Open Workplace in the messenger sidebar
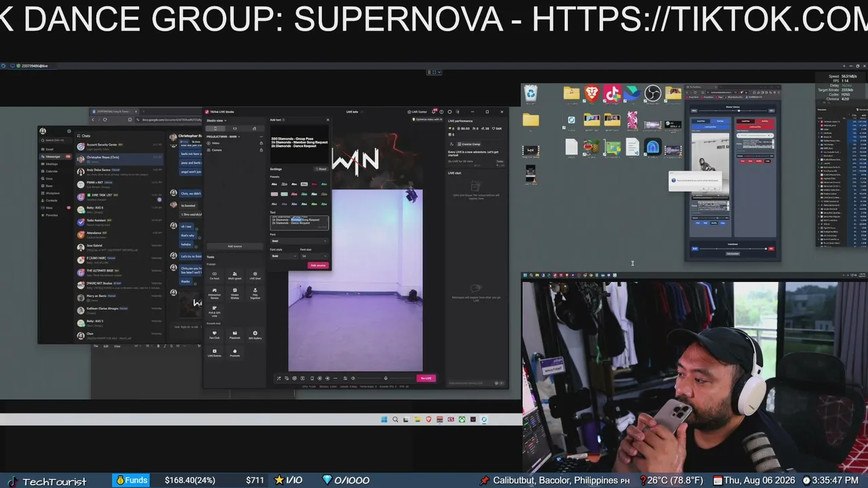868x488 pixels. [53, 193]
